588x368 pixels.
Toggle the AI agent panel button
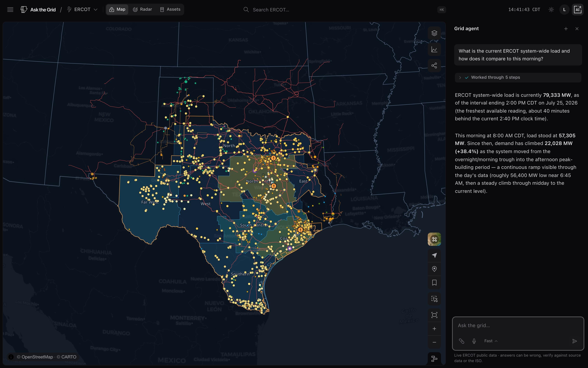pyautogui.click(x=578, y=10)
